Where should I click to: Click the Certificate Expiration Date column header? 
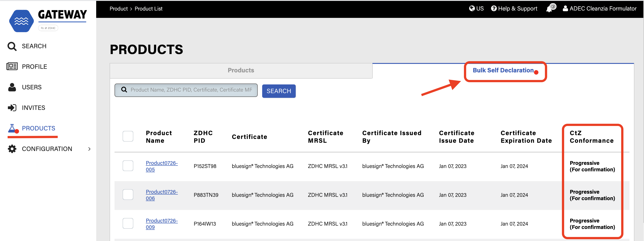(x=526, y=137)
